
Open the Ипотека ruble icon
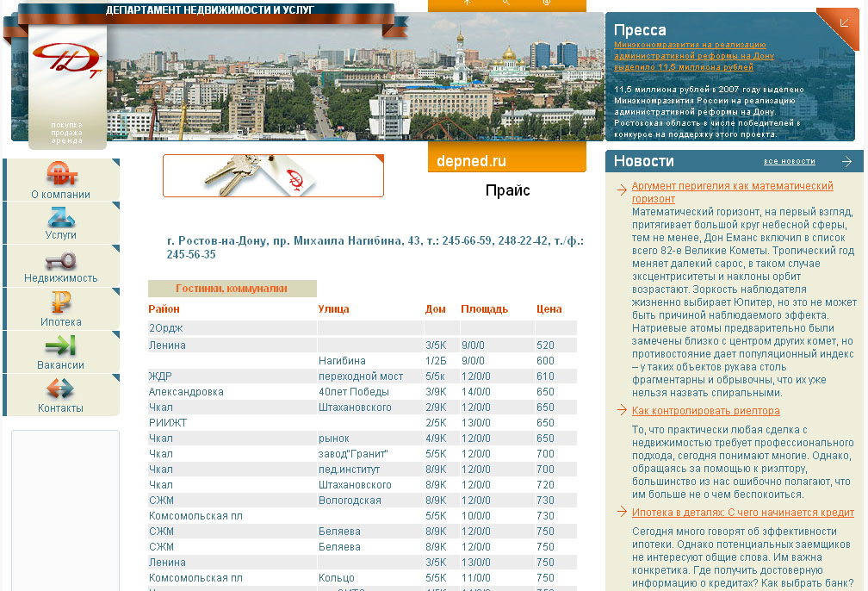[x=61, y=302]
